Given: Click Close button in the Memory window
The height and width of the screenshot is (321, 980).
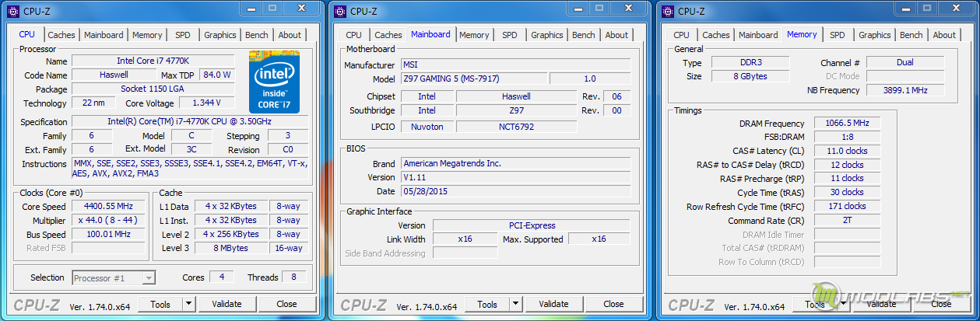Looking at the screenshot, I should pos(941,304).
